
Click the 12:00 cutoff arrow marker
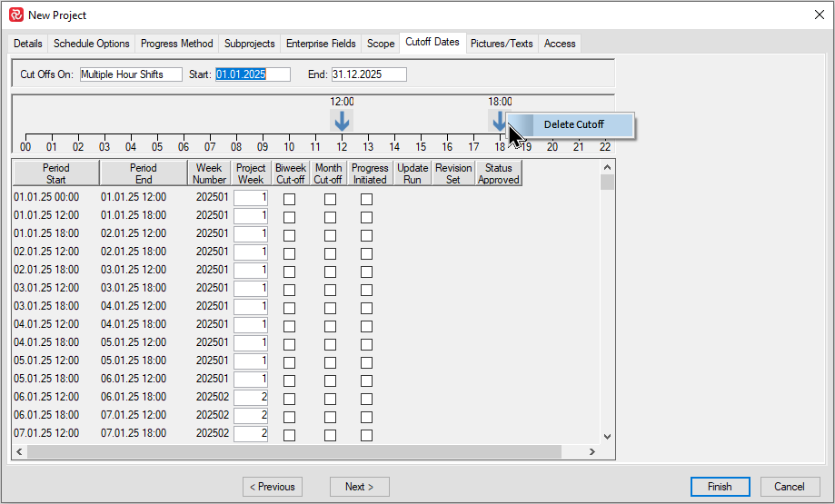pos(342,121)
